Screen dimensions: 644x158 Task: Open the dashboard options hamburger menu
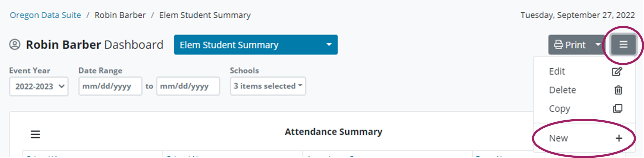(623, 45)
